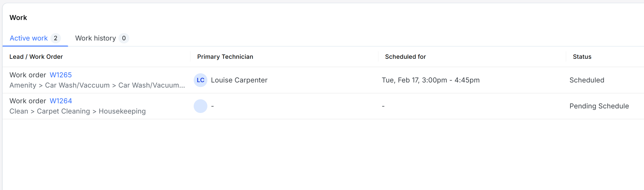Open work order W1265 link
The image size is (644, 190).
tap(61, 75)
